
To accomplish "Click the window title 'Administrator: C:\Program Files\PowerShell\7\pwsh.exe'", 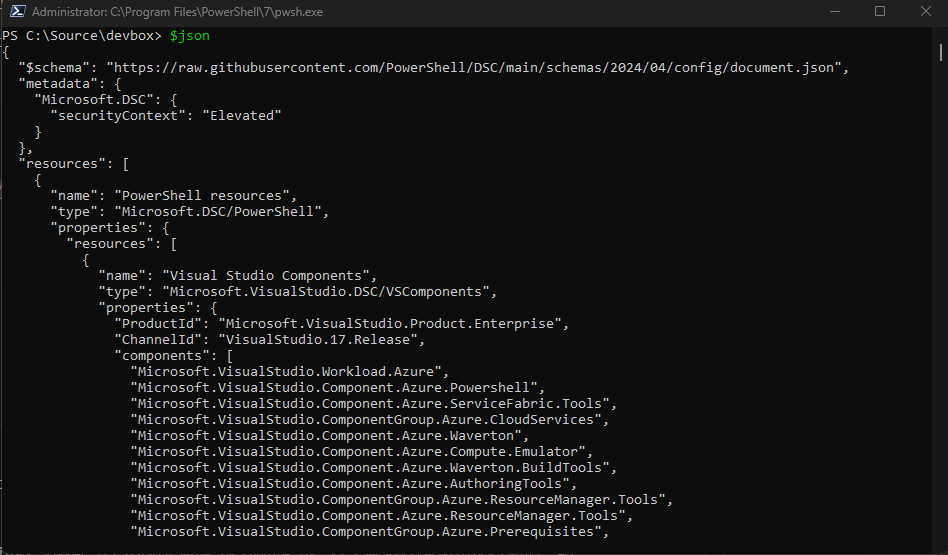I will point(177,12).
